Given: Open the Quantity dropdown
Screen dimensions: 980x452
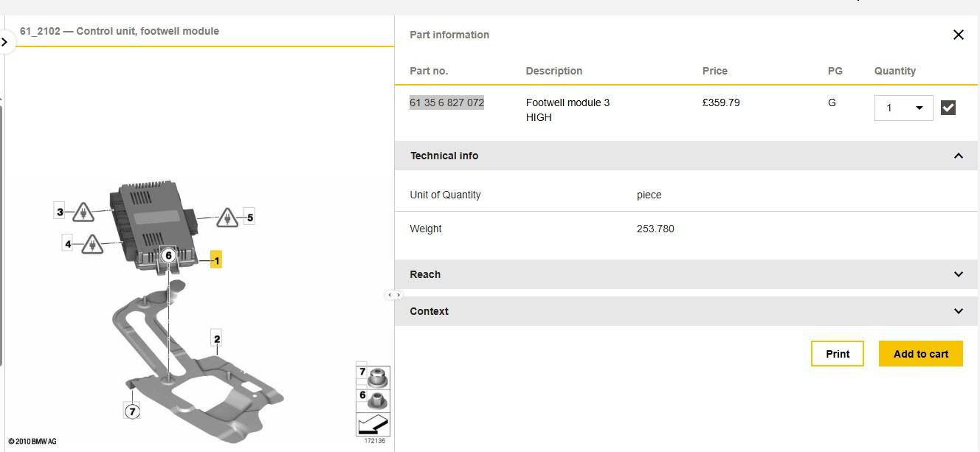Looking at the screenshot, I should pos(904,108).
